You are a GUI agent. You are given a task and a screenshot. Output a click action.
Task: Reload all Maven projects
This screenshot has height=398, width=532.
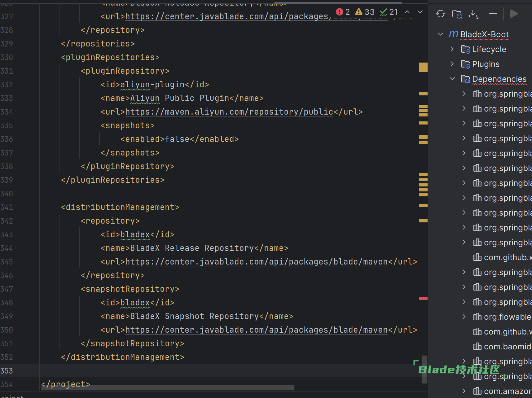point(440,14)
